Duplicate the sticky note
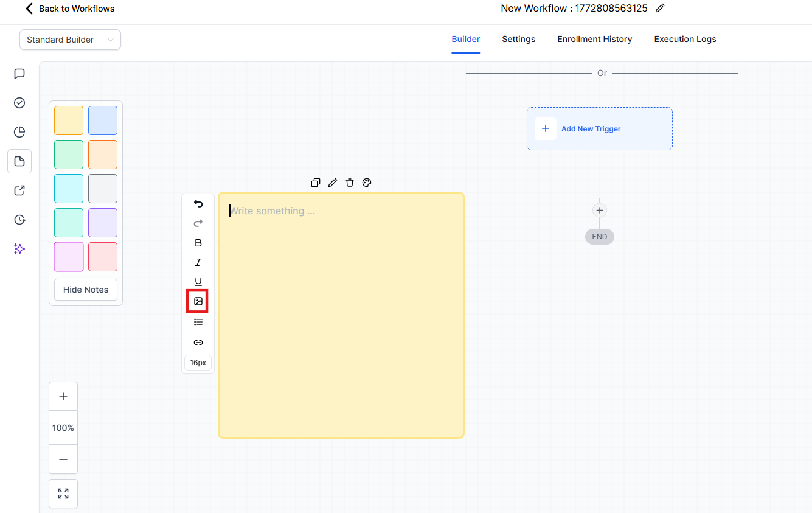This screenshot has width=812, height=513. tap(316, 183)
